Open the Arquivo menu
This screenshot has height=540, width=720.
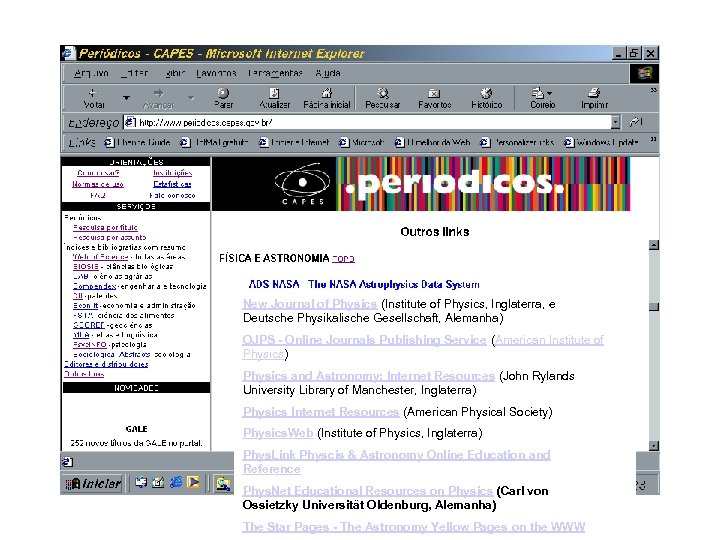coord(91,73)
